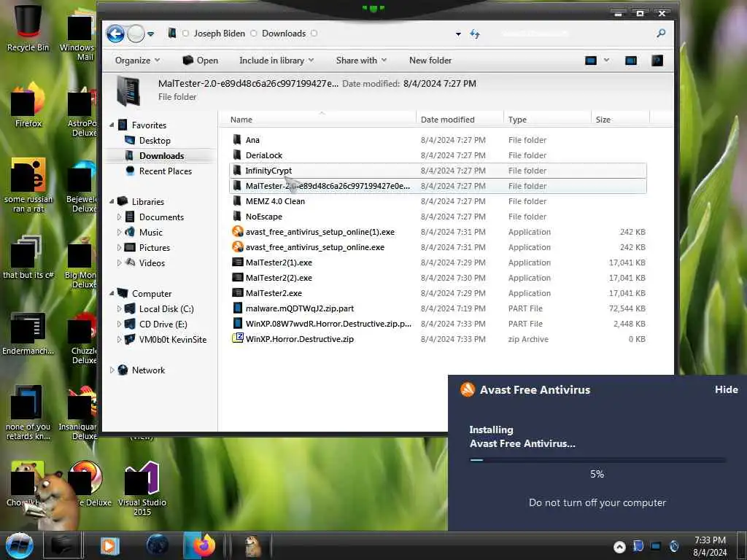Viewport: 747px width, 560px height.
Task: Create a New folder
Action: point(430,61)
